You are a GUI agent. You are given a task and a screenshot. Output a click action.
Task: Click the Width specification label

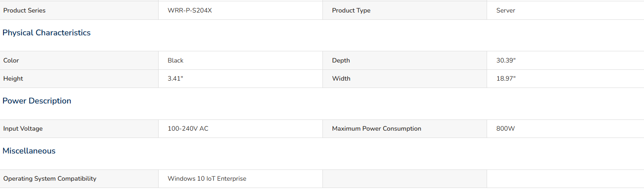click(341, 78)
